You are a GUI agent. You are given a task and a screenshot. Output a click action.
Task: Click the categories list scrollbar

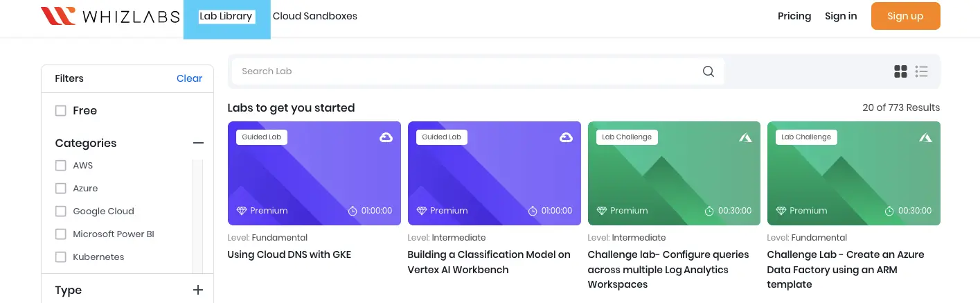tap(198, 215)
